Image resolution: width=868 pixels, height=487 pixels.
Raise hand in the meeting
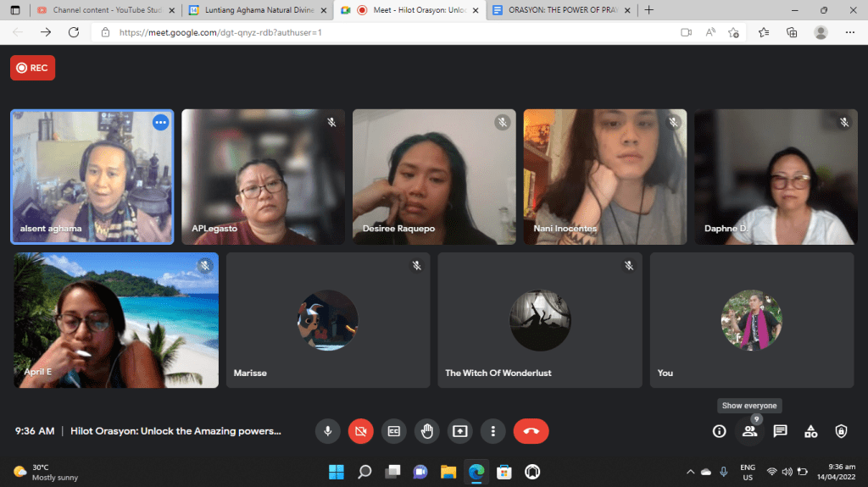coord(426,431)
